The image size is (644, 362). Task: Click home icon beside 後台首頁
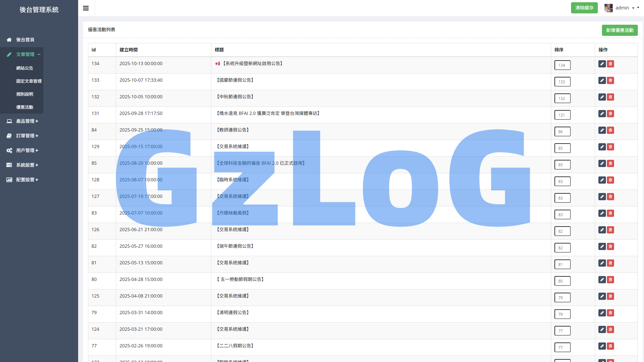(x=9, y=40)
